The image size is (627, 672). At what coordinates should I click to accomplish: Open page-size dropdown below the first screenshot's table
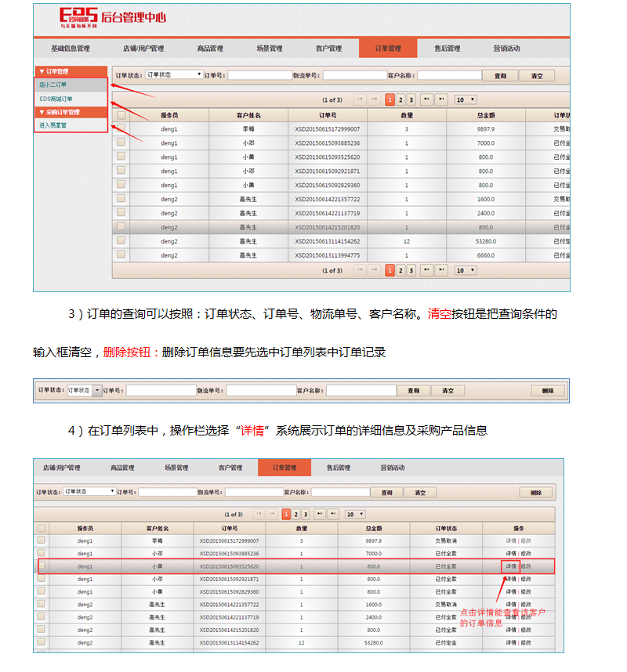[466, 270]
